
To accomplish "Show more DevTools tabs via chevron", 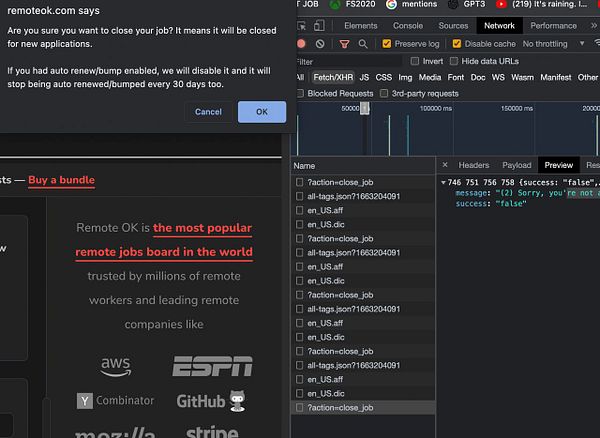I will [593, 26].
